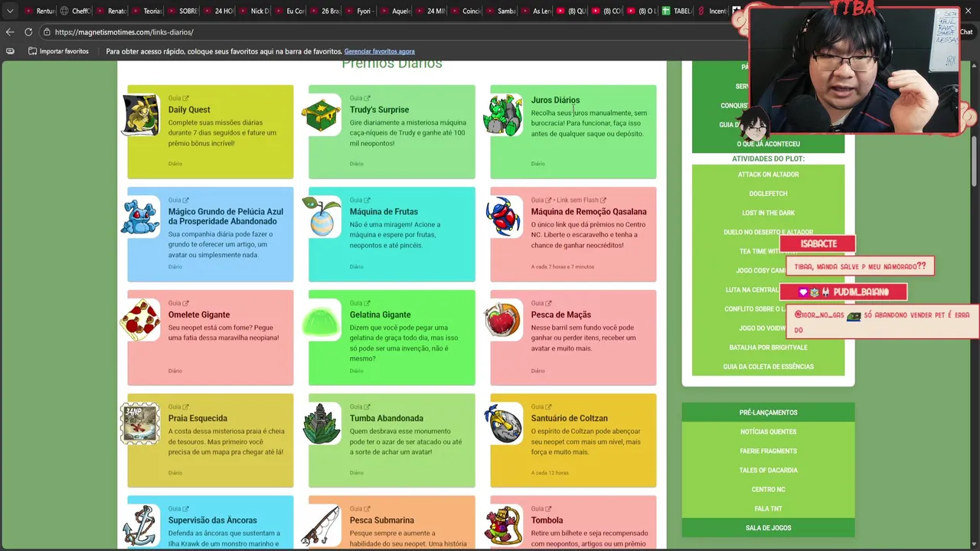This screenshot has width=980, height=551.
Task: Switch to the ChefIC browser tab
Action: tap(75, 11)
